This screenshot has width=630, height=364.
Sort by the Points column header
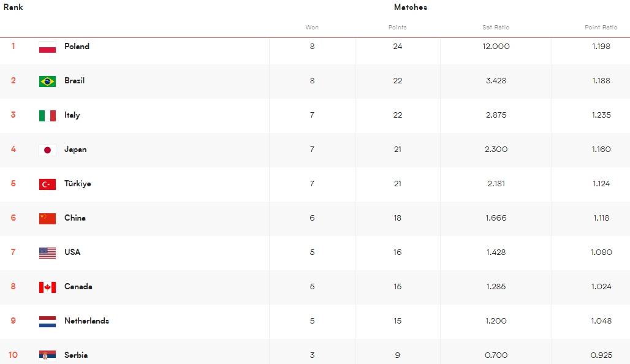pyautogui.click(x=397, y=28)
